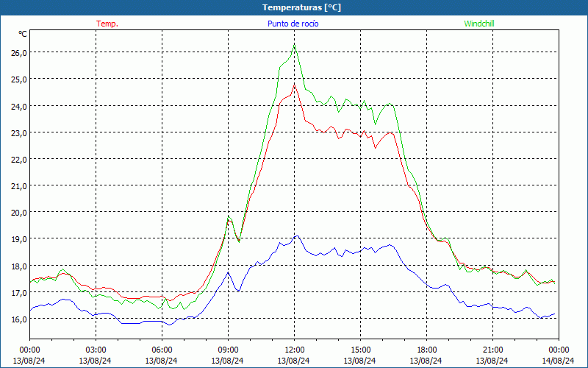Click the "09:00" time label on the x-axis
The width and height of the screenshot is (588, 368).
228,350
